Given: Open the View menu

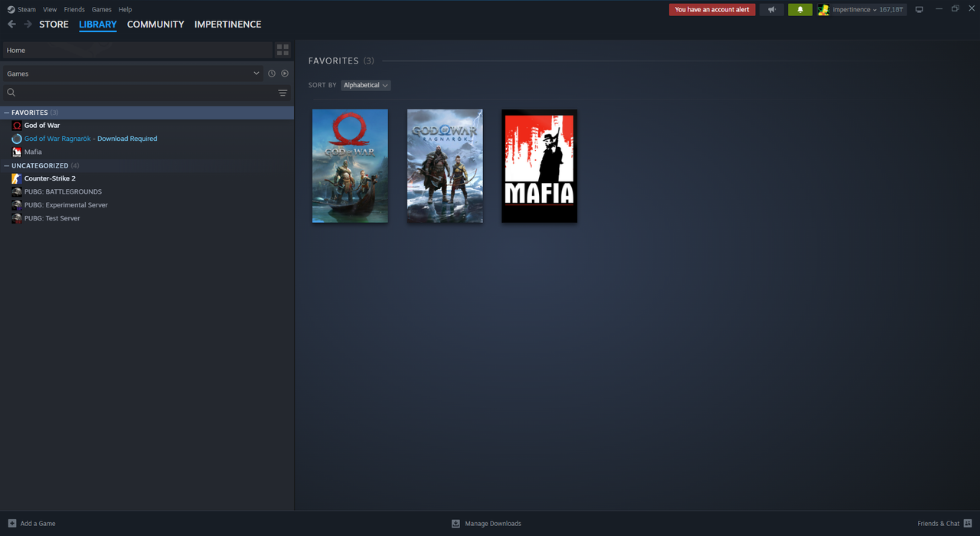Looking at the screenshot, I should [x=50, y=9].
